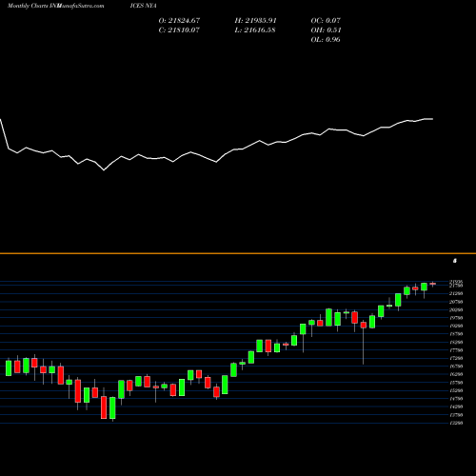Viewport: 476px width, 476px height.
Task: Click the OL: 0.96 reading
Action: [326, 40]
